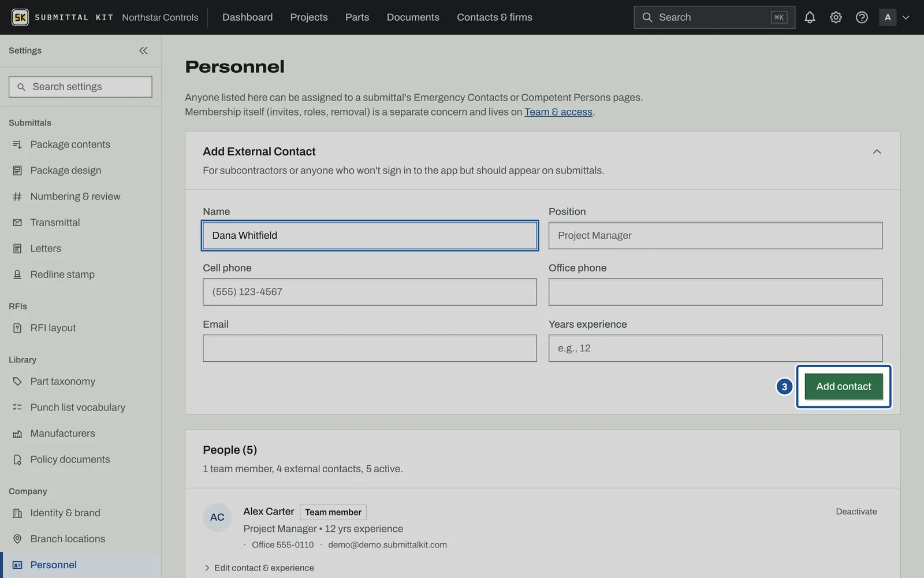Screen dimensions: 924x578
Task: Open Documents in top navigation
Action: [413, 17]
